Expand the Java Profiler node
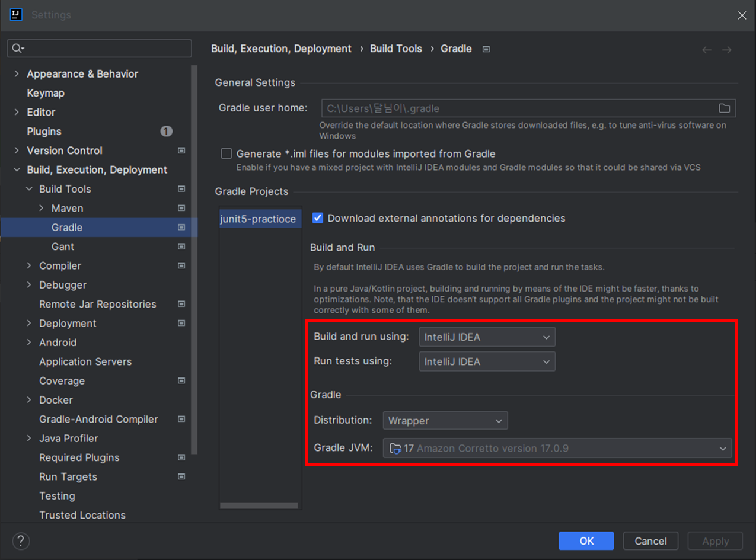This screenshot has height=560, width=756. pyautogui.click(x=29, y=439)
